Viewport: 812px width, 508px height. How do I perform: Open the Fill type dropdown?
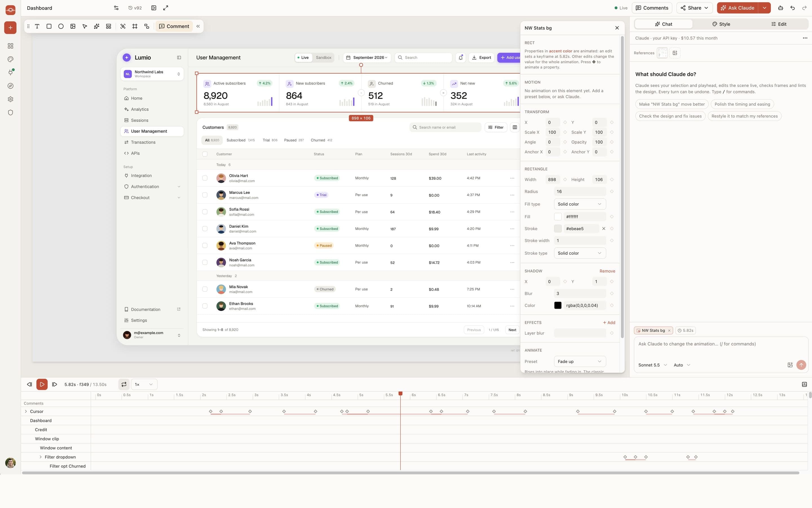coord(580,204)
